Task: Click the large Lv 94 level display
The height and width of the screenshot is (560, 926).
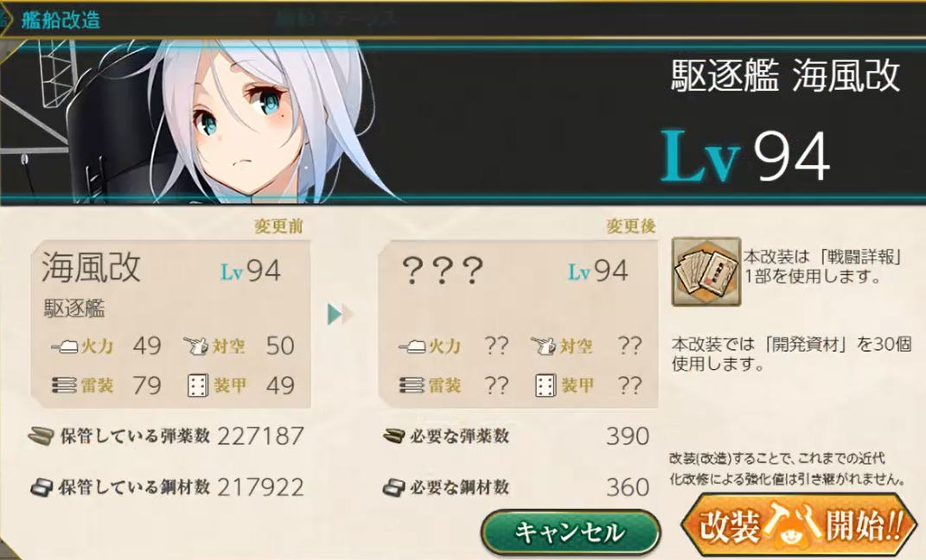Action: click(x=745, y=156)
